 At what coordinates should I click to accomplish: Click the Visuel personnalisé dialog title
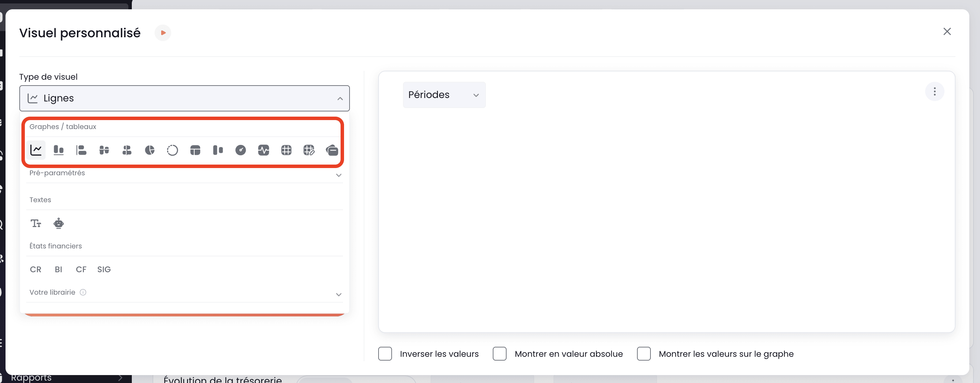80,33
